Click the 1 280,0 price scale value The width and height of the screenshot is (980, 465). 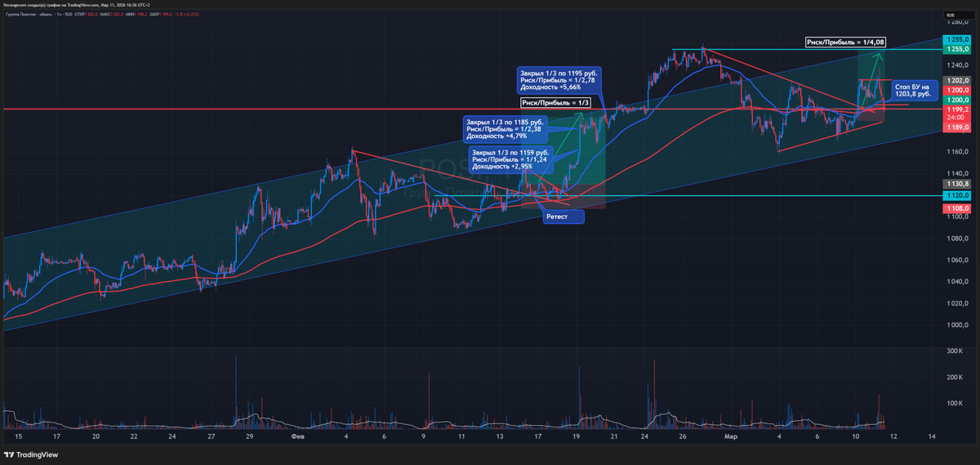click(957, 21)
